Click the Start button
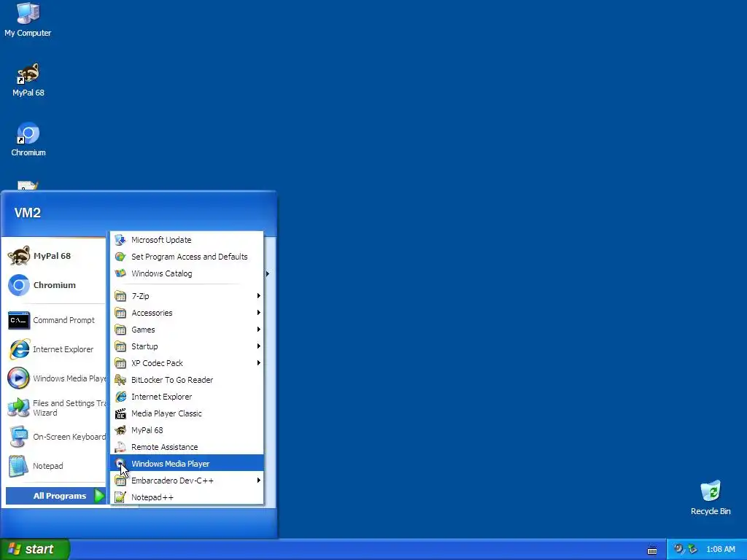Image resolution: width=747 pixels, height=560 pixels. click(x=35, y=549)
